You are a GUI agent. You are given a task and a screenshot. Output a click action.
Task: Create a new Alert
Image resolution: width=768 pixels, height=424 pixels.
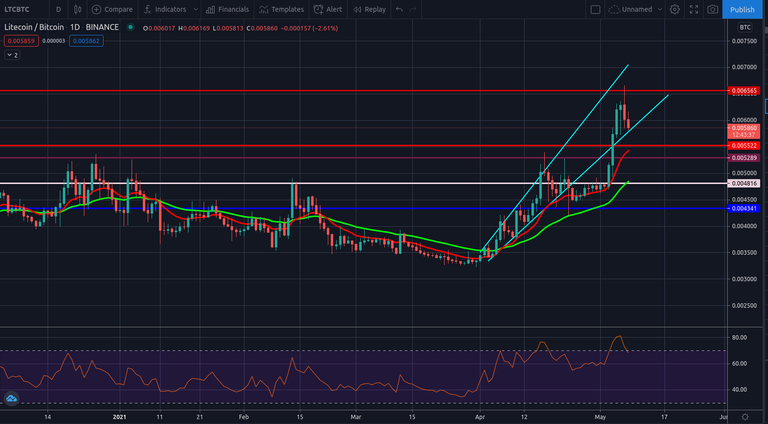tap(328, 9)
